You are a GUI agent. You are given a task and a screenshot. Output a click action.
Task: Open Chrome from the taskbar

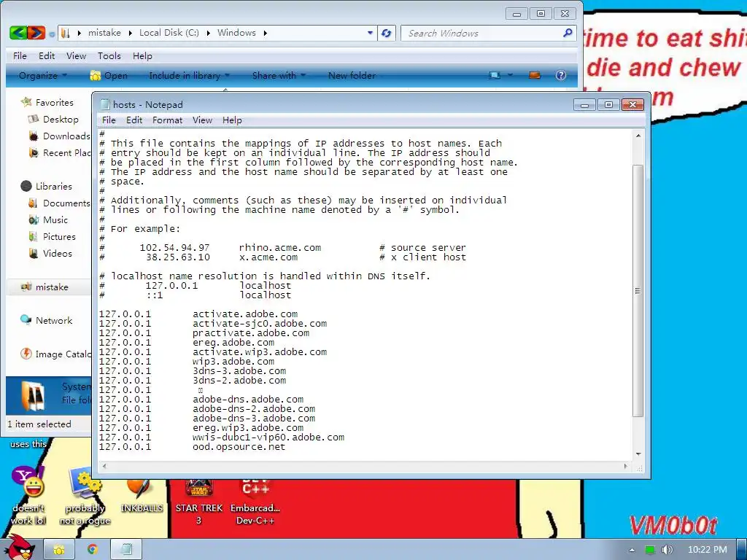(93, 550)
